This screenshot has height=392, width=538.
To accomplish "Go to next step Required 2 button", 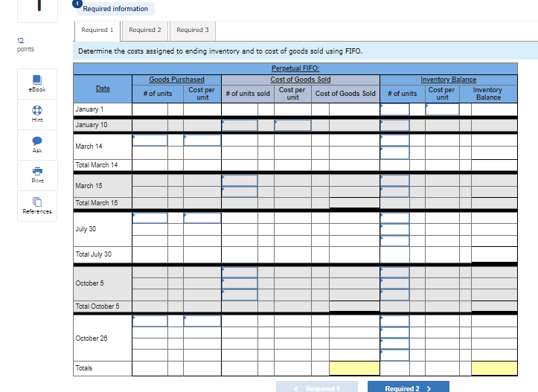I will tap(409, 388).
